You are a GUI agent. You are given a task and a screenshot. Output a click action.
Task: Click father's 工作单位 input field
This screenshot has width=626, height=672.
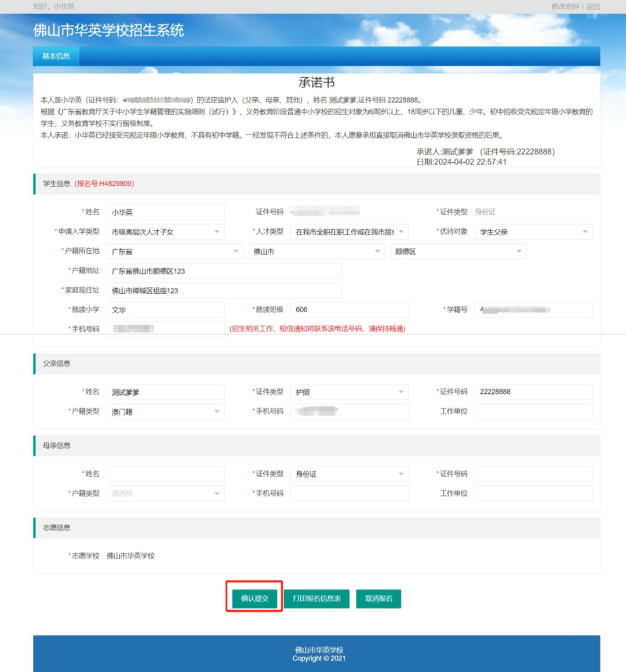[x=533, y=412]
